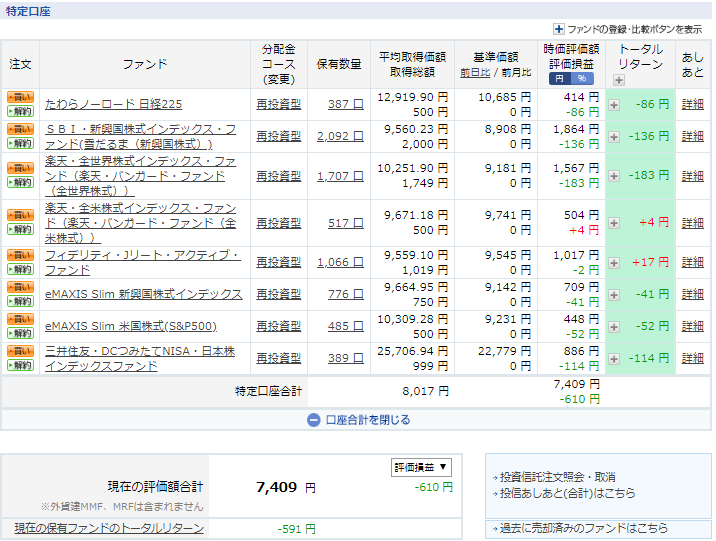Open the たわらノーロード 日経225 fund link
The width and height of the screenshot is (716, 541).
coord(113,104)
